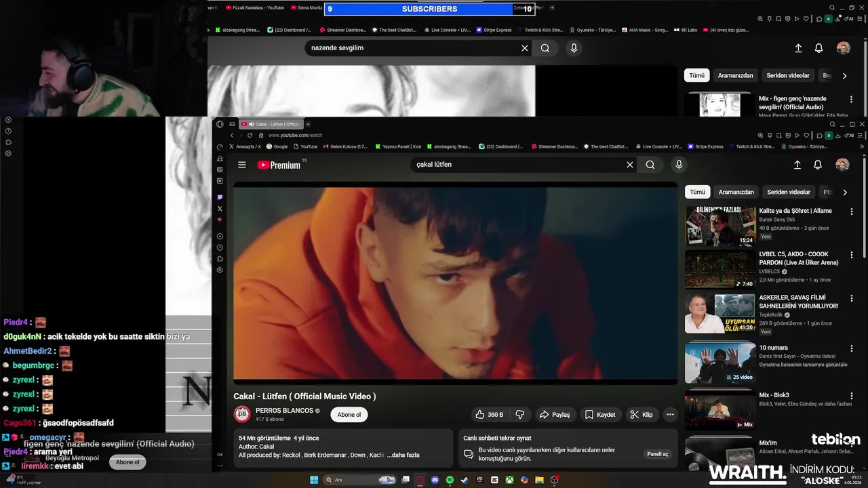Click search magnifier in back window
The image size is (868, 488).
(545, 48)
